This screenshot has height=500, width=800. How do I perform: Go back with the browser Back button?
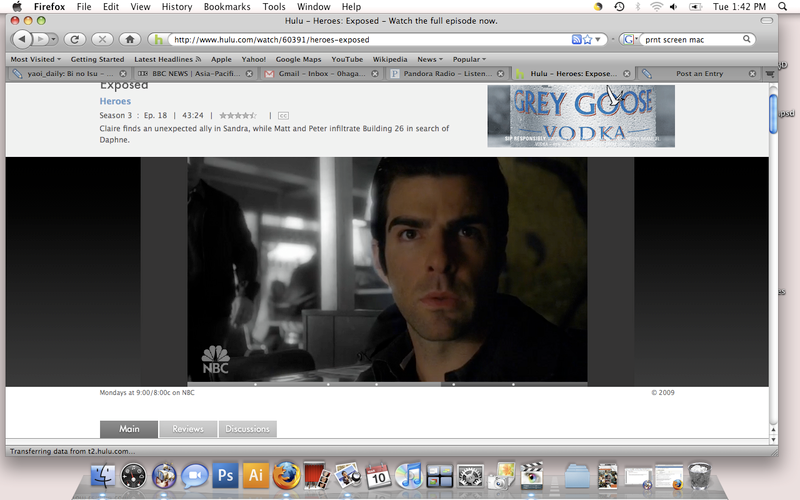22,39
